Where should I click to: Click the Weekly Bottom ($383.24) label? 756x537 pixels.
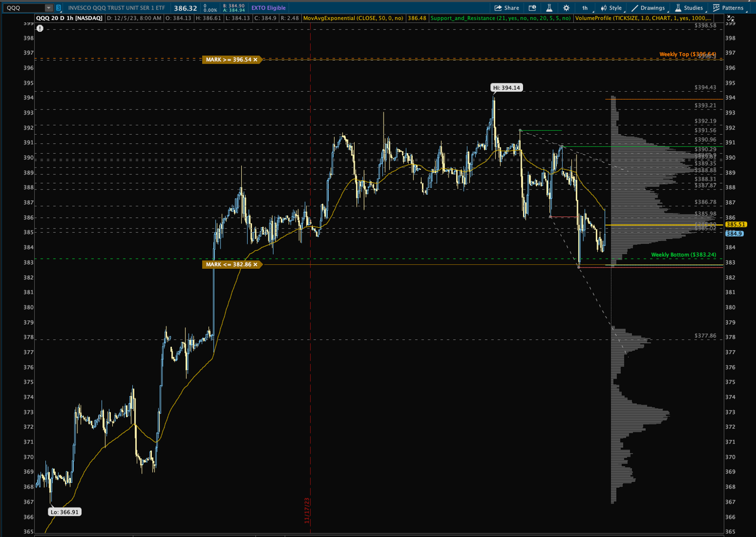coord(684,254)
